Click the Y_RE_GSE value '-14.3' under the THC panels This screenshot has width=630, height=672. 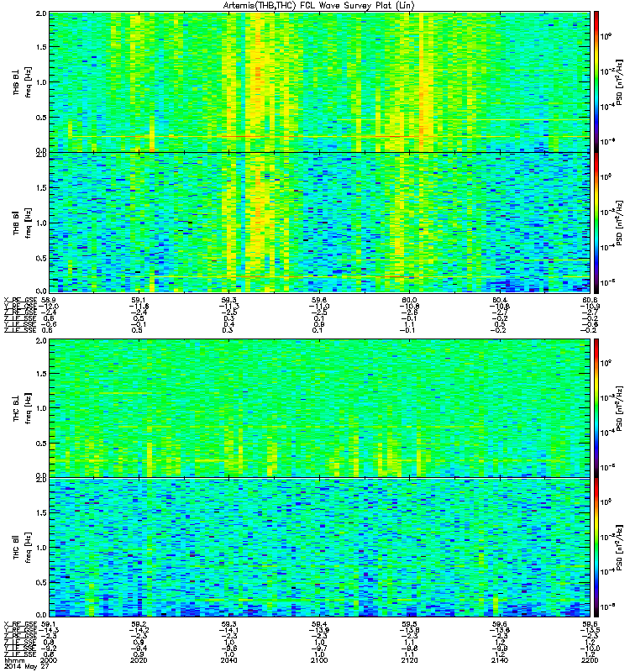[49, 630]
